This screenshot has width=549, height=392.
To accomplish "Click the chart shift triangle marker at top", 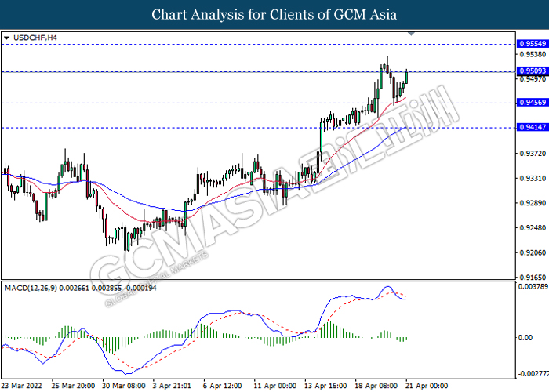I will [x=412, y=34].
